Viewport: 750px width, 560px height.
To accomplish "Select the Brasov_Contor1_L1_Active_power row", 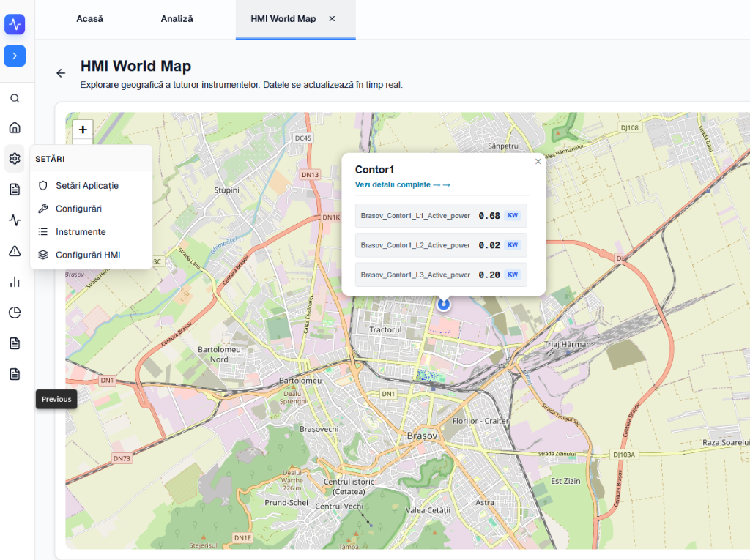I will coord(441,216).
